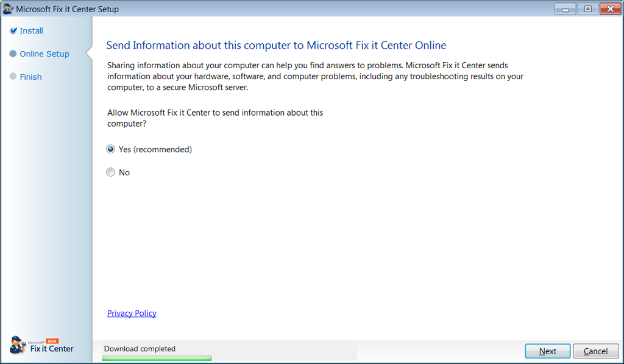The width and height of the screenshot is (624, 364).
Task: Cancel the Fix it Center setup
Action: pyautogui.click(x=596, y=351)
